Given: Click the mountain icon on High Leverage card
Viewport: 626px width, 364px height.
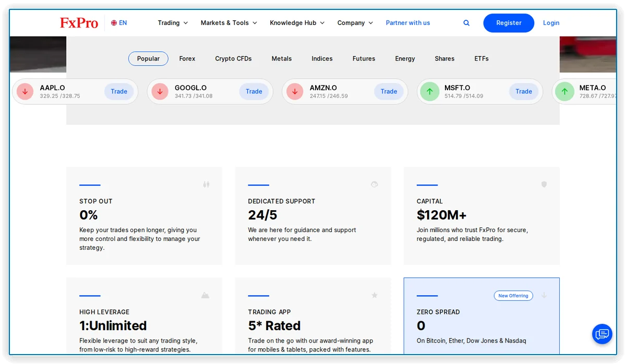Looking at the screenshot, I should (x=205, y=295).
